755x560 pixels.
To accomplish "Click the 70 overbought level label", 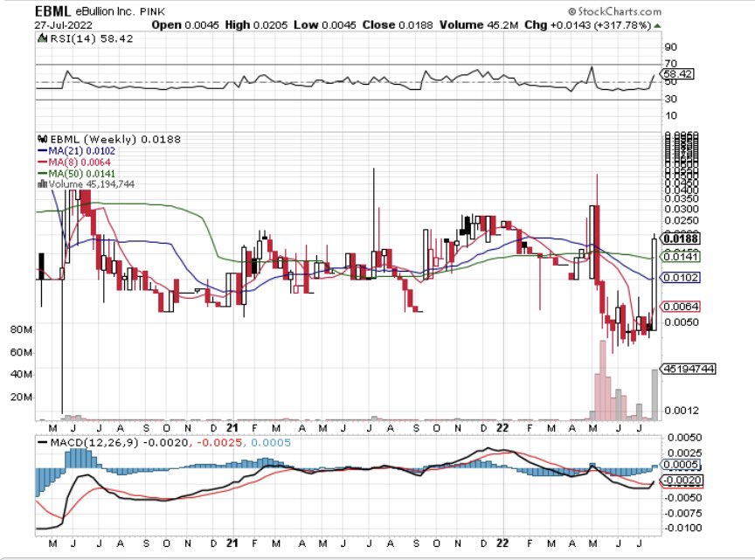I will click(671, 64).
